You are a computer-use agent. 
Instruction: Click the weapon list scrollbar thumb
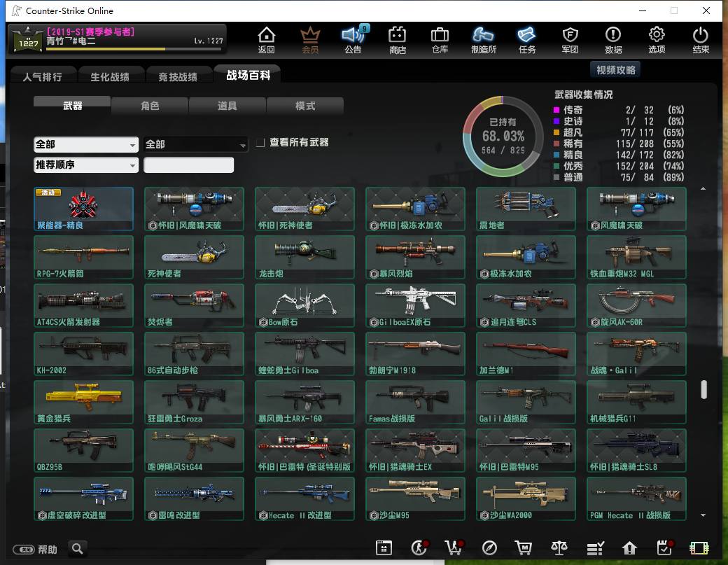coord(704,389)
